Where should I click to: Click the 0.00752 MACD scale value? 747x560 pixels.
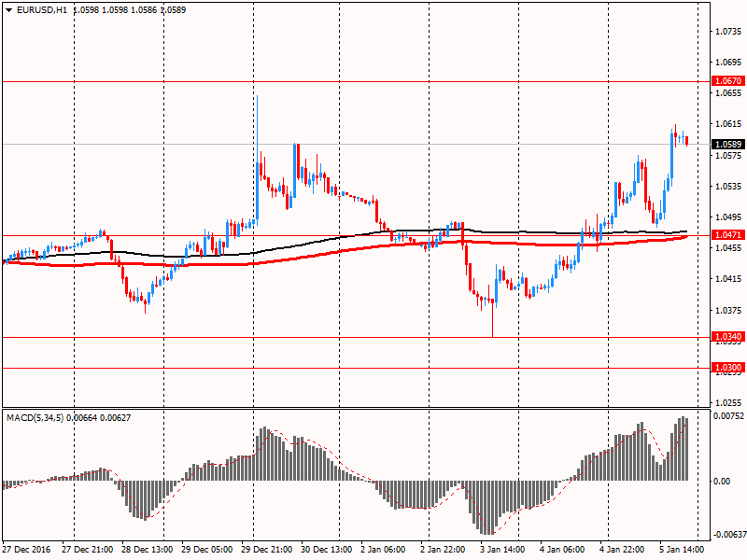[x=728, y=415]
